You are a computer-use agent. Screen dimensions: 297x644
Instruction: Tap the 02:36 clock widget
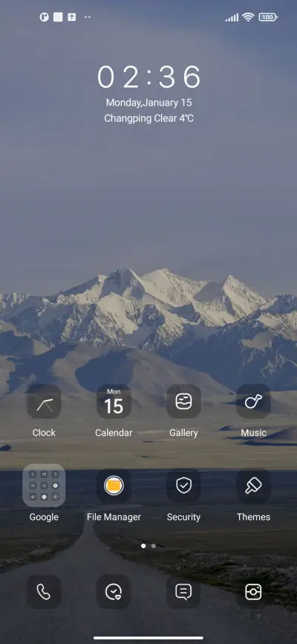(149, 77)
